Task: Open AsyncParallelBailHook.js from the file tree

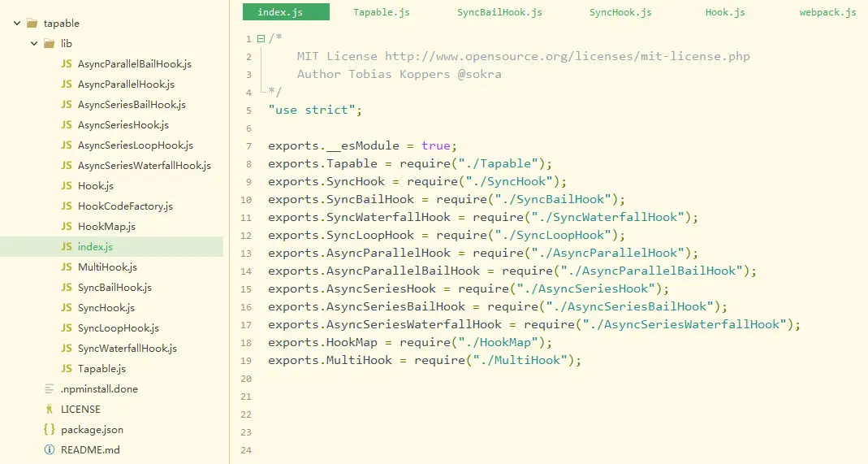Action: pyautogui.click(x=135, y=64)
